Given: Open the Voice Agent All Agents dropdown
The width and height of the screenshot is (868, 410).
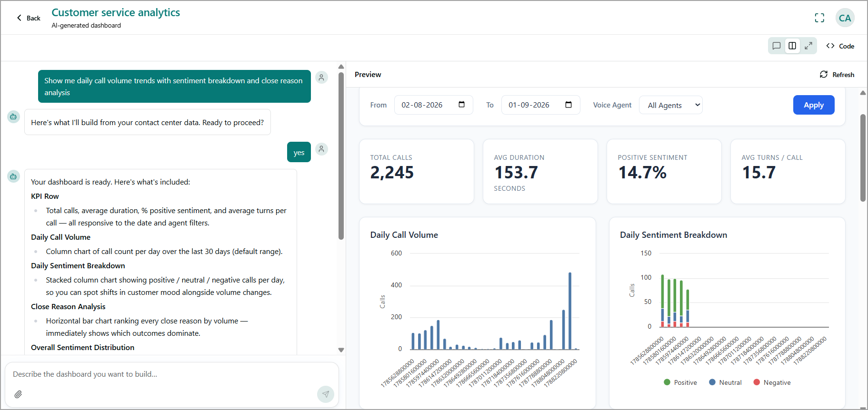Looking at the screenshot, I should pos(671,105).
